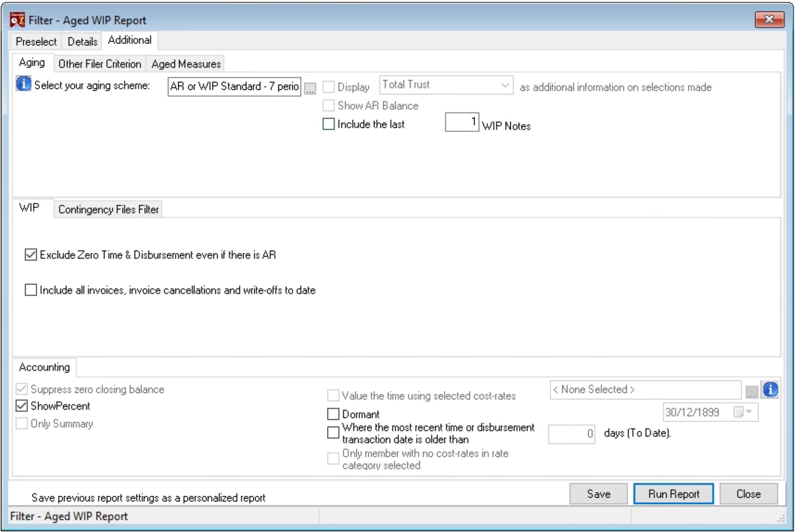Check the most recent transaction date older than option
Screen dimensions: 798x532
click(x=333, y=433)
